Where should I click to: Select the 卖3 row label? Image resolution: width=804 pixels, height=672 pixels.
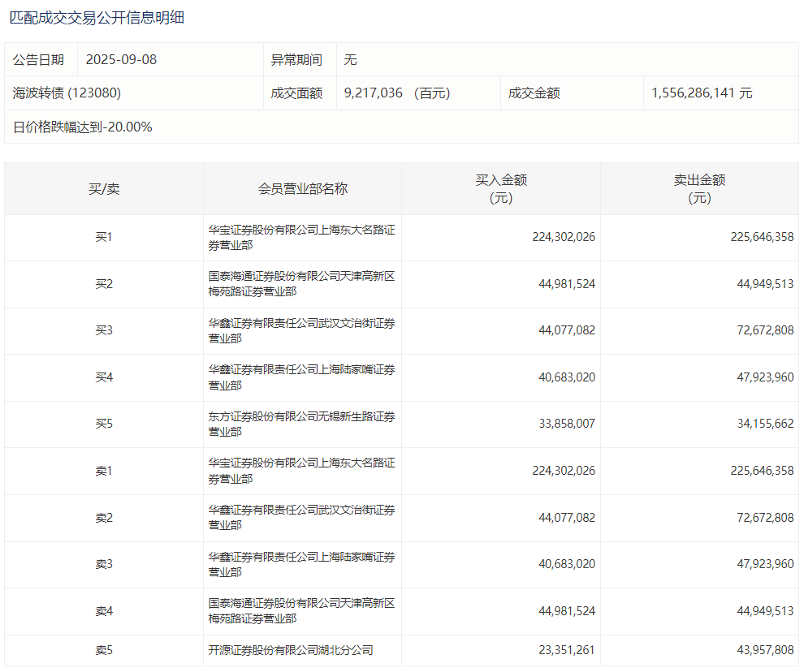[104, 565]
